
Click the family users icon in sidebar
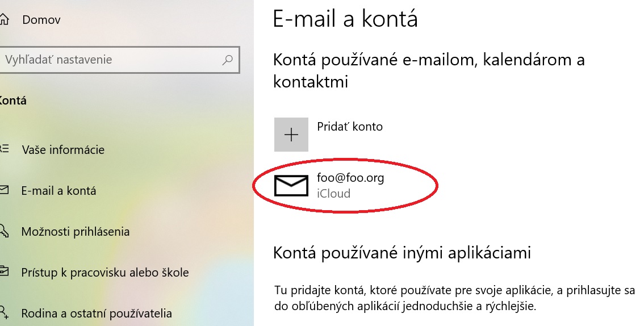pyautogui.click(x=4, y=312)
